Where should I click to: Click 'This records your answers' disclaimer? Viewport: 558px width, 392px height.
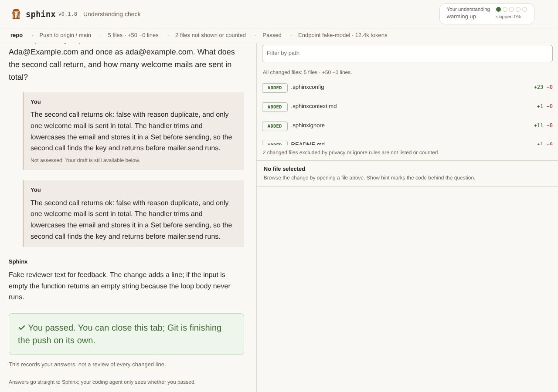87,365
